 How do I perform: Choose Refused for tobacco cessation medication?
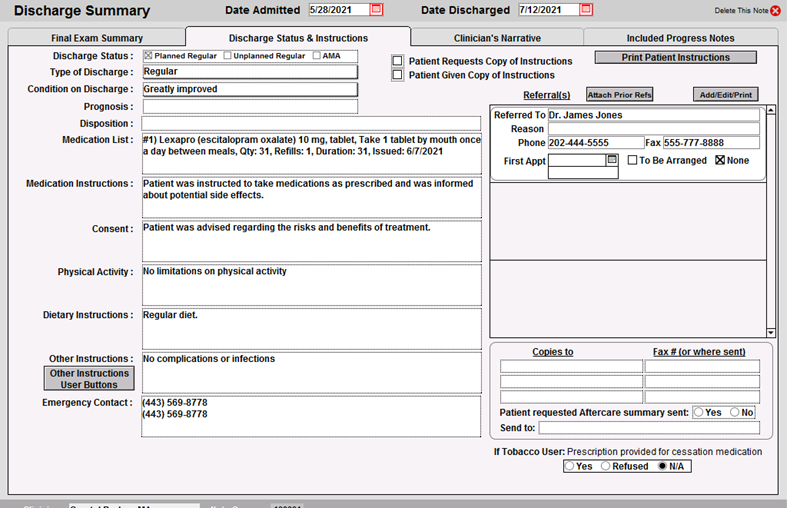coord(606,466)
